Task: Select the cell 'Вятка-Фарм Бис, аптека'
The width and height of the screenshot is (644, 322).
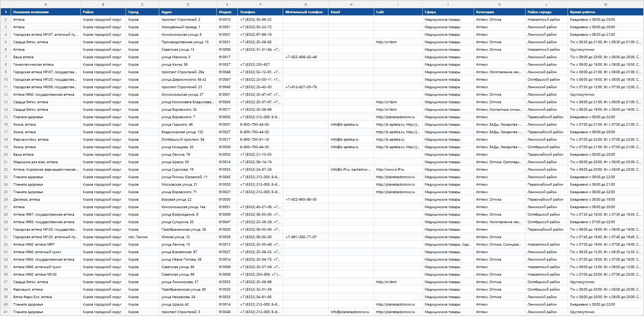Action: point(46,297)
